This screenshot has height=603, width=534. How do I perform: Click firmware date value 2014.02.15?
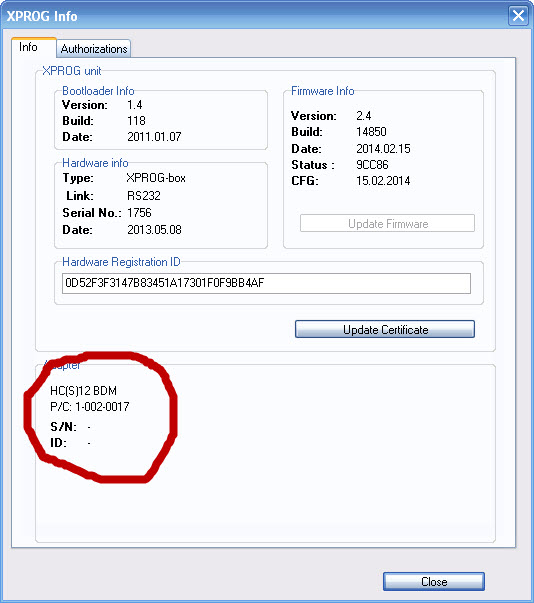(x=383, y=149)
